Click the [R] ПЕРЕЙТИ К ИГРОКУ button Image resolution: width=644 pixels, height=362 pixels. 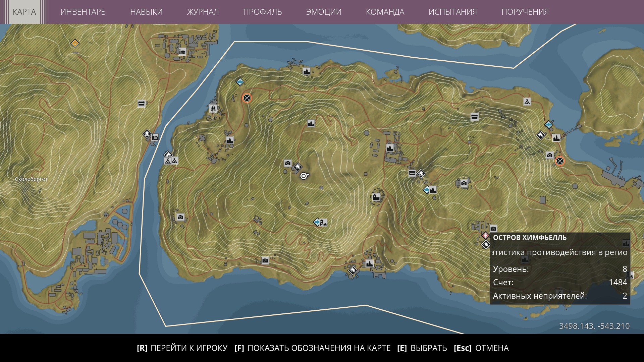click(182, 348)
